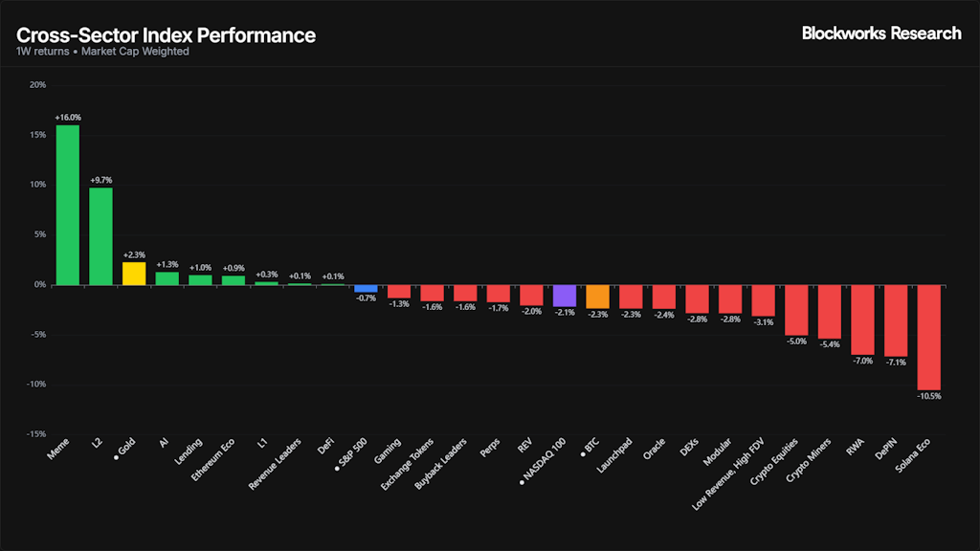Viewport: 980px width, 551px height.
Task: Click the Blockworks Research logo
Action: click(x=880, y=33)
